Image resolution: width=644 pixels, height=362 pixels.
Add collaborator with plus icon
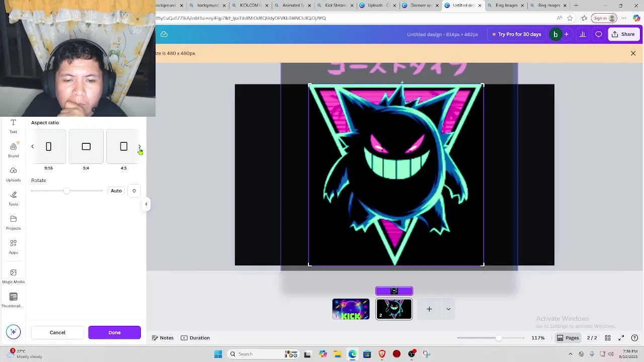pos(567,34)
